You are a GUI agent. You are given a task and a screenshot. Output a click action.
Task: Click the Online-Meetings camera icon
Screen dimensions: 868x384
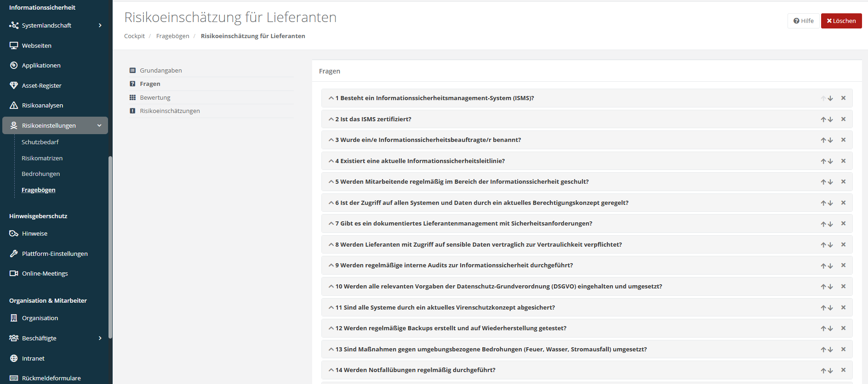point(14,273)
